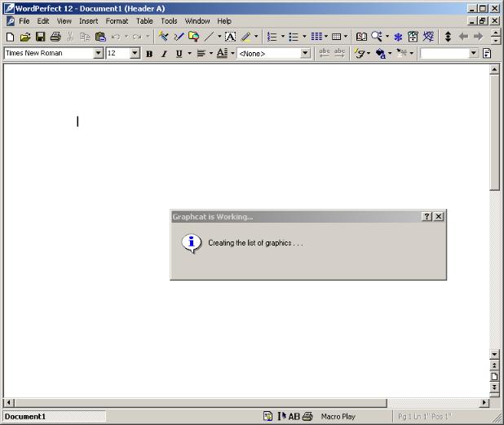Activate the QuickFormat paint roller icon
This screenshot has width=504, height=425.
pyautogui.click(x=163, y=37)
